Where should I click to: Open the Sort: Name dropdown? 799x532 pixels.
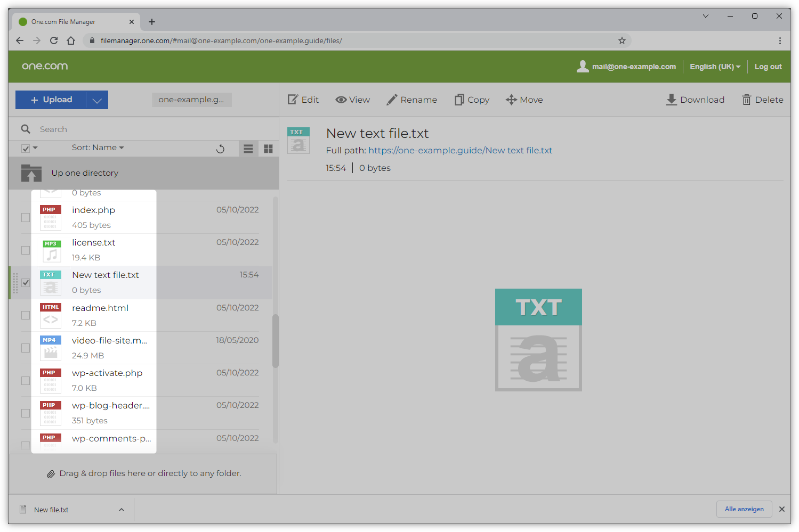[98, 148]
